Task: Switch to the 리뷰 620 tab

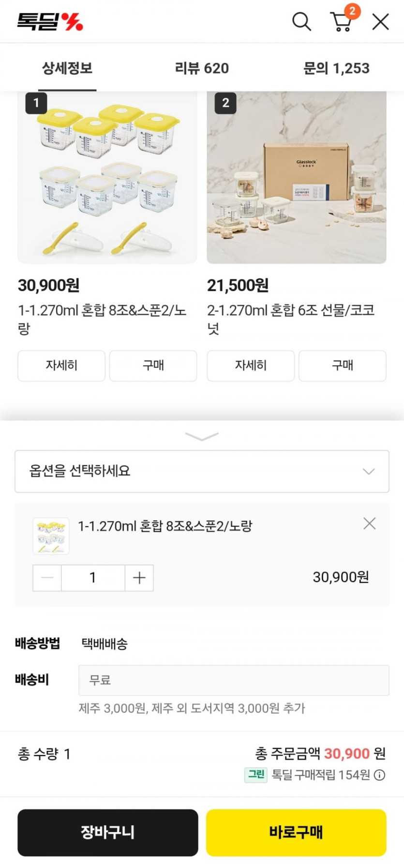Action: click(x=202, y=68)
